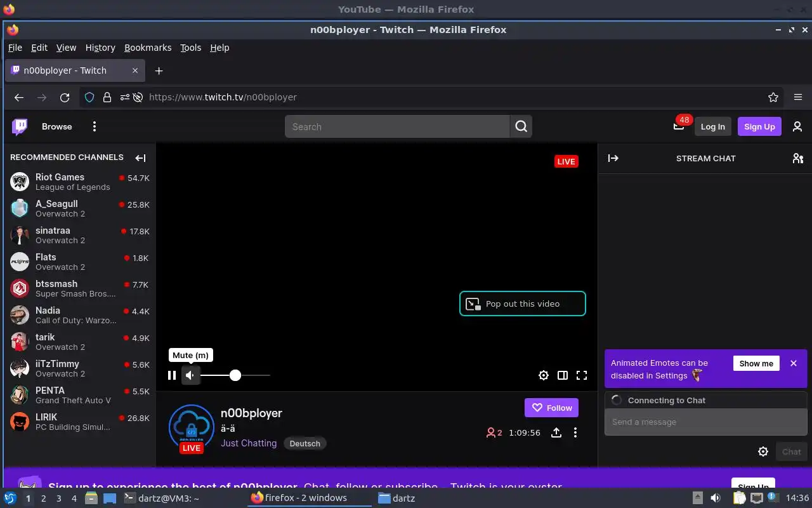Image resolution: width=812 pixels, height=508 pixels.
Task: Bookmark this page with the star
Action: tap(773, 97)
